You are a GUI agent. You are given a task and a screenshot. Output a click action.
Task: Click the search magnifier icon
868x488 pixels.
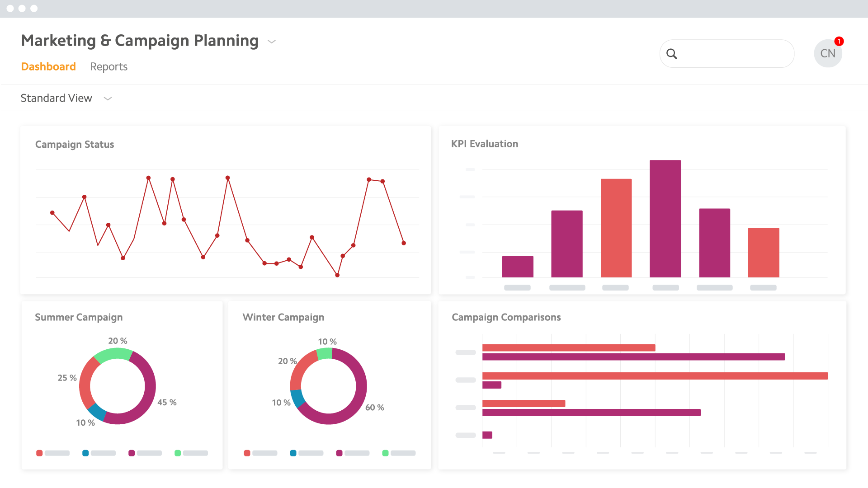click(672, 54)
